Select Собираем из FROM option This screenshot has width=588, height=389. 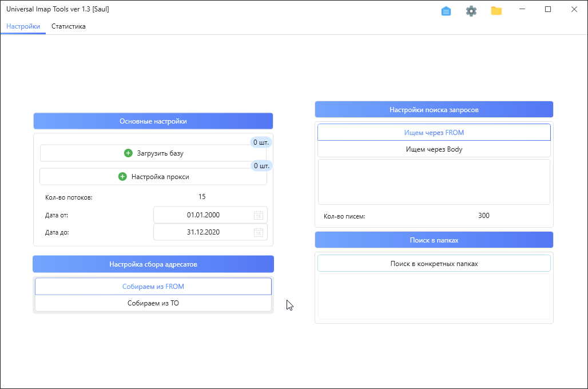(x=153, y=287)
